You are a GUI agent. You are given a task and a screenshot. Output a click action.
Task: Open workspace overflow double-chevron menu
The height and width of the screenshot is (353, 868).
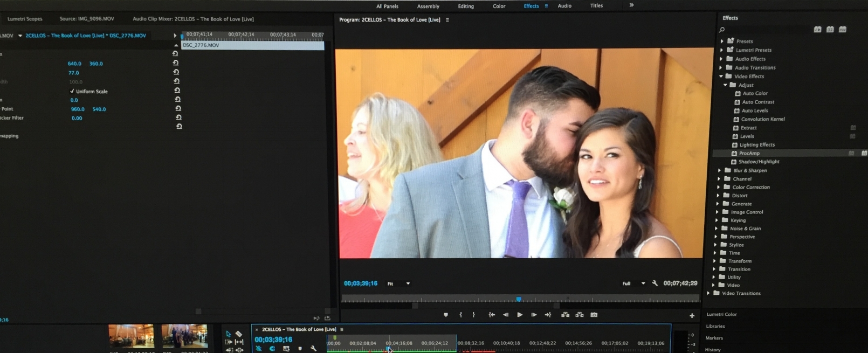tap(631, 5)
